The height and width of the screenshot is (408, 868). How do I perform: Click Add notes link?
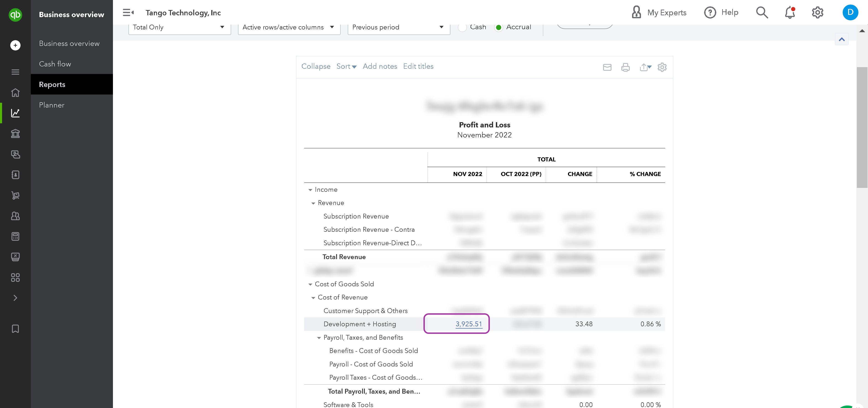tap(380, 66)
